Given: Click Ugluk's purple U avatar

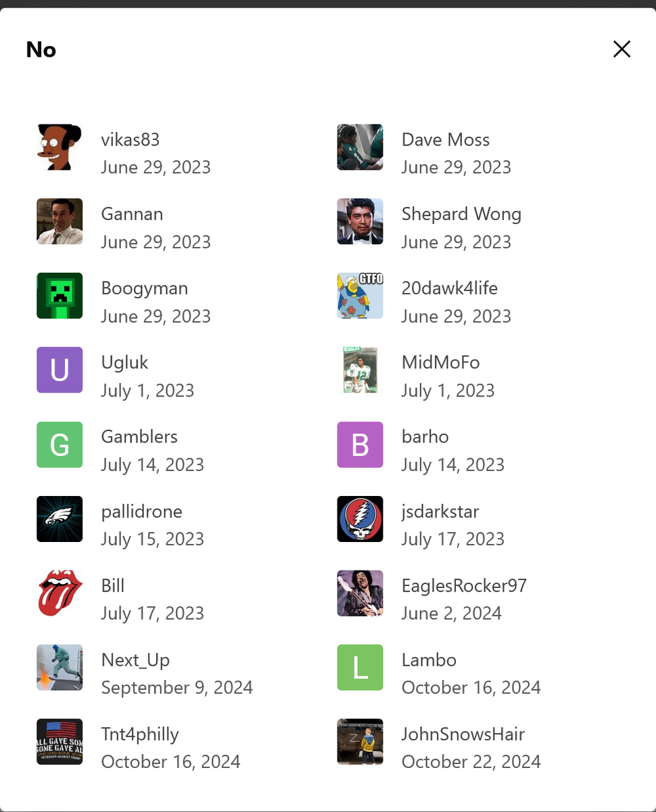Looking at the screenshot, I should coord(60,370).
